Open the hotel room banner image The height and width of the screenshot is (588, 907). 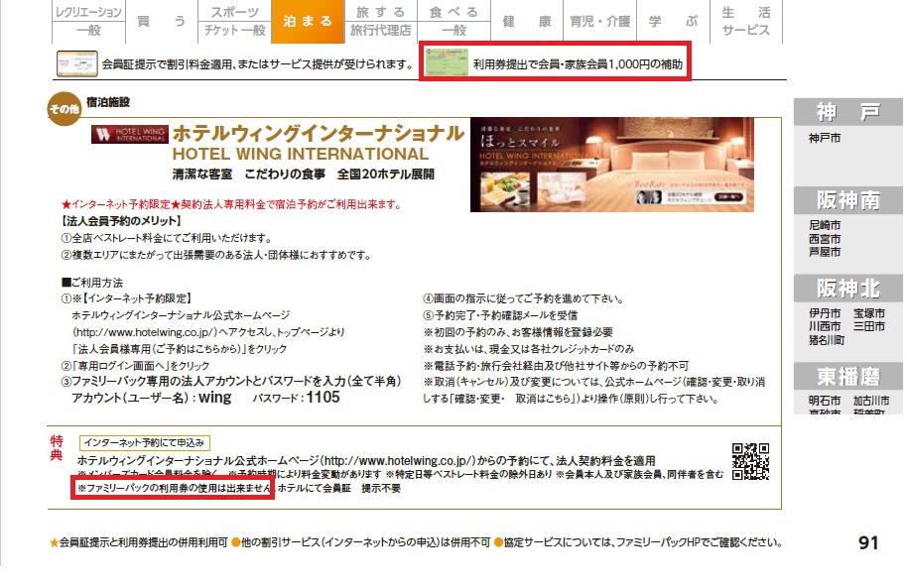tap(612, 165)
